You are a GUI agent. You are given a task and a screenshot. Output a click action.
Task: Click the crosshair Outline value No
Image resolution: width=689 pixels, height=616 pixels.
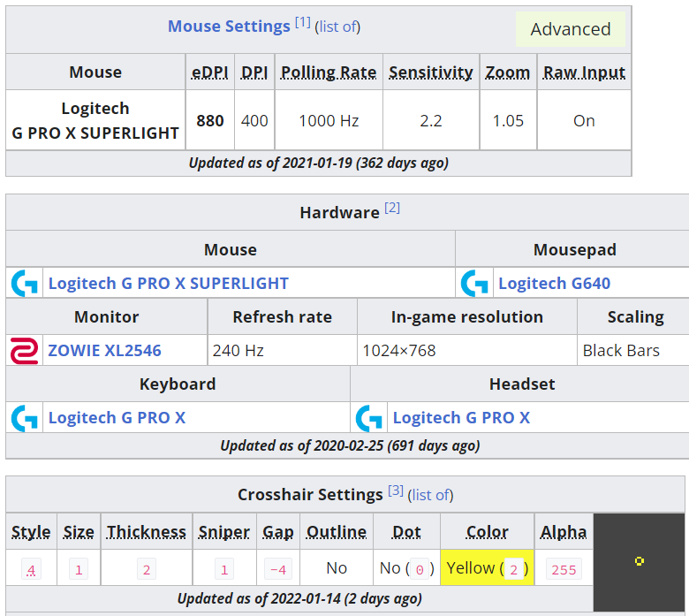(337, 568)
